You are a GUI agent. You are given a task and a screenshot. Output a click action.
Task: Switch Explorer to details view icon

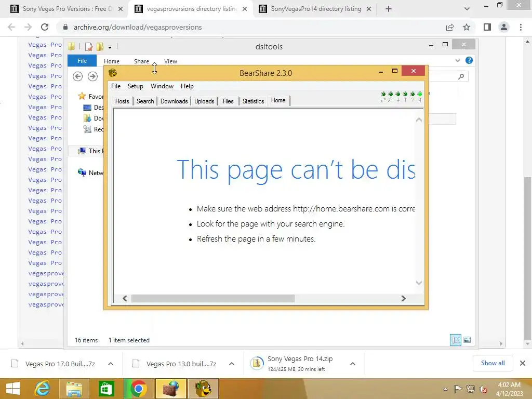[456, 340]
